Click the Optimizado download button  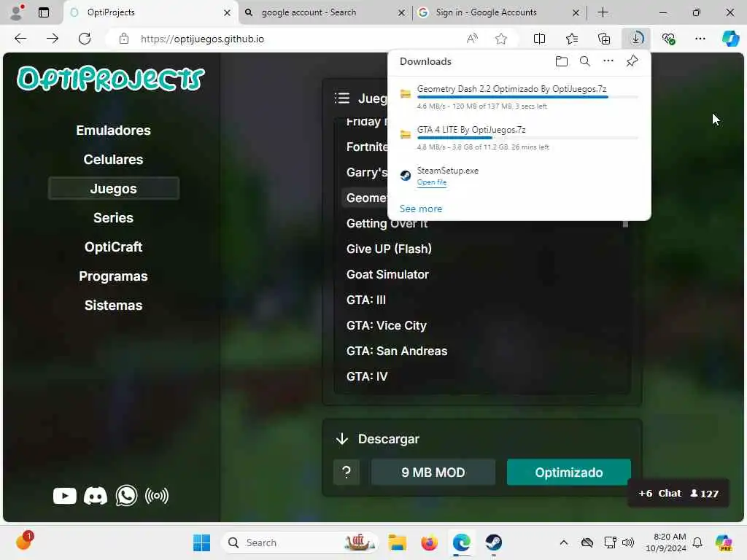pos(569,472)
